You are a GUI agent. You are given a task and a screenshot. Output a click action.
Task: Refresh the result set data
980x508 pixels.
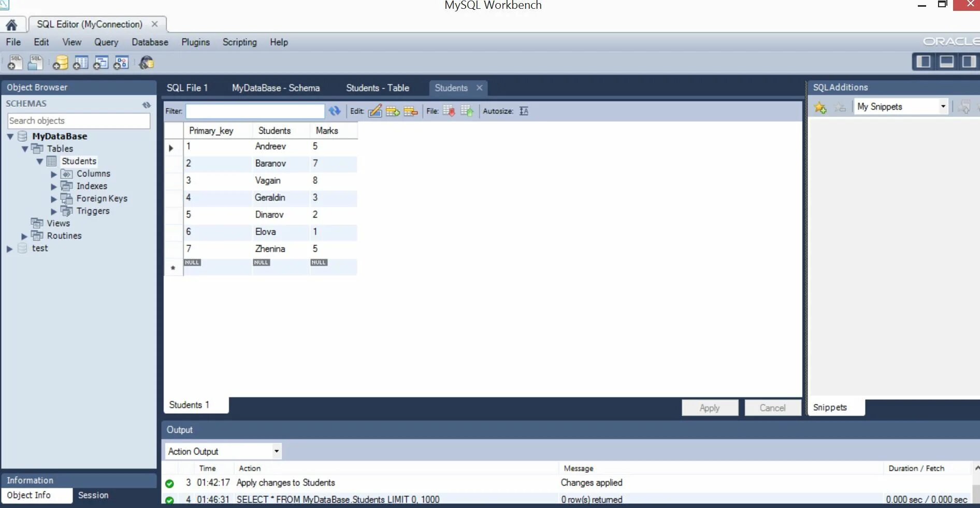point(335,111)
